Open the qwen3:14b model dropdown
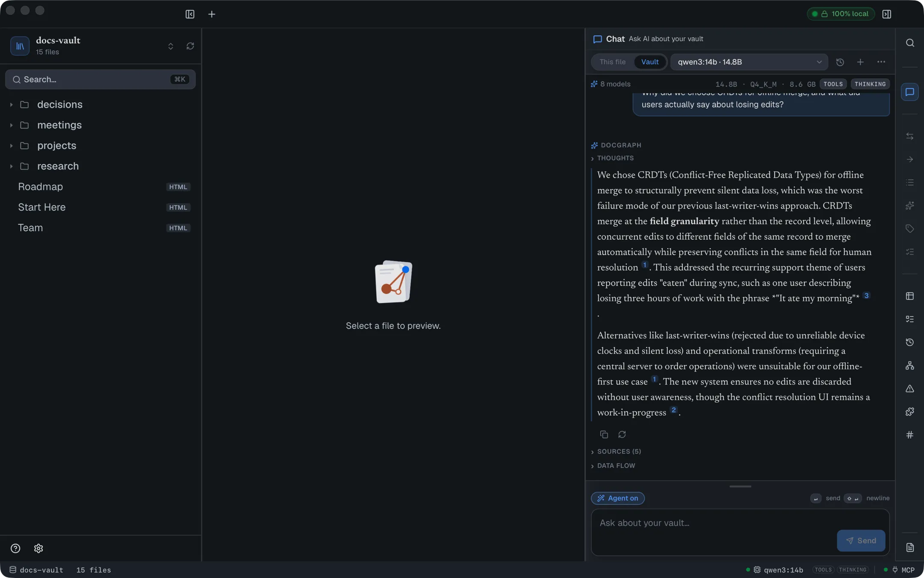 click(x=749, y=62)
